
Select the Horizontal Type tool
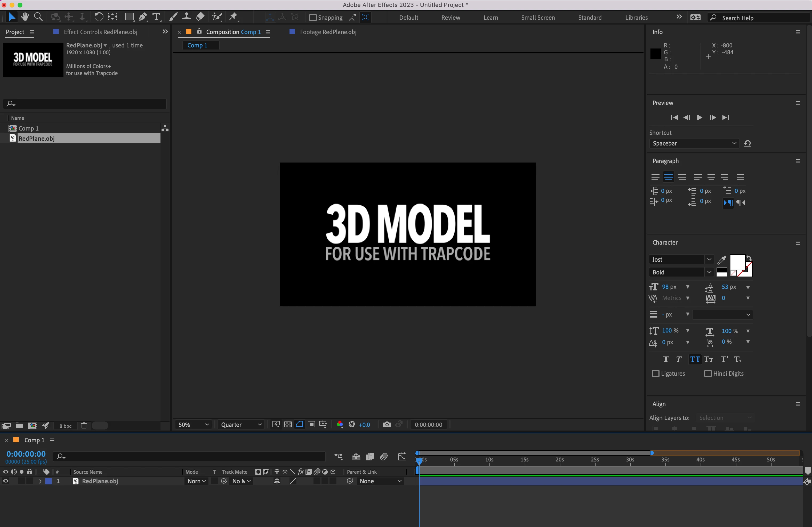click(156, 17)
